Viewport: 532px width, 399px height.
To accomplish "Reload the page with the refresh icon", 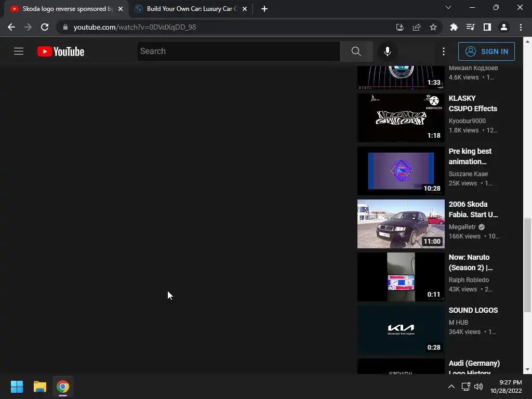I will pyautogui.click(x=45, y=27).
